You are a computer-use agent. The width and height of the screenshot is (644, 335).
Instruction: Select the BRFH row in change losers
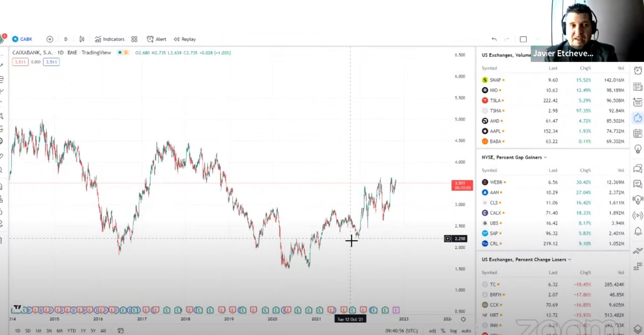point(553,295)
